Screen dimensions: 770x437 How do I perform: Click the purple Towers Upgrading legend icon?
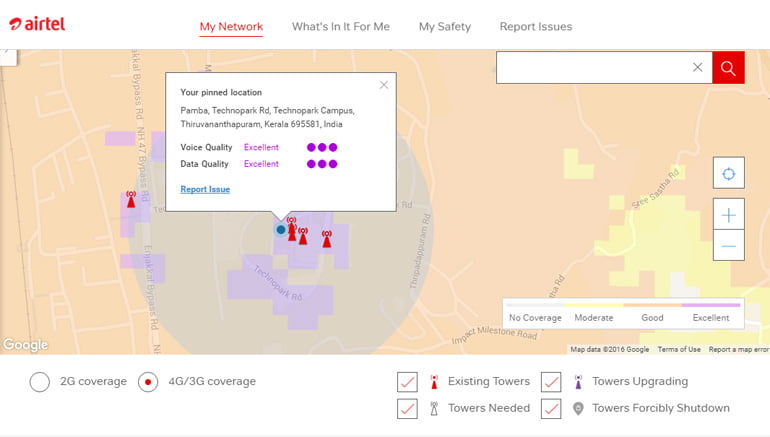(578, 382)
